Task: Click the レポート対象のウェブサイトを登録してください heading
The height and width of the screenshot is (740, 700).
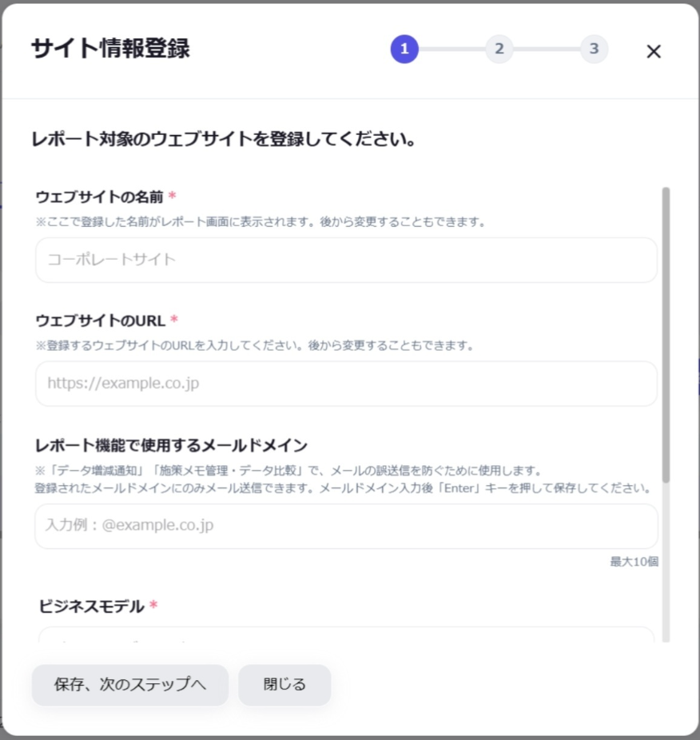Action: 224,140
